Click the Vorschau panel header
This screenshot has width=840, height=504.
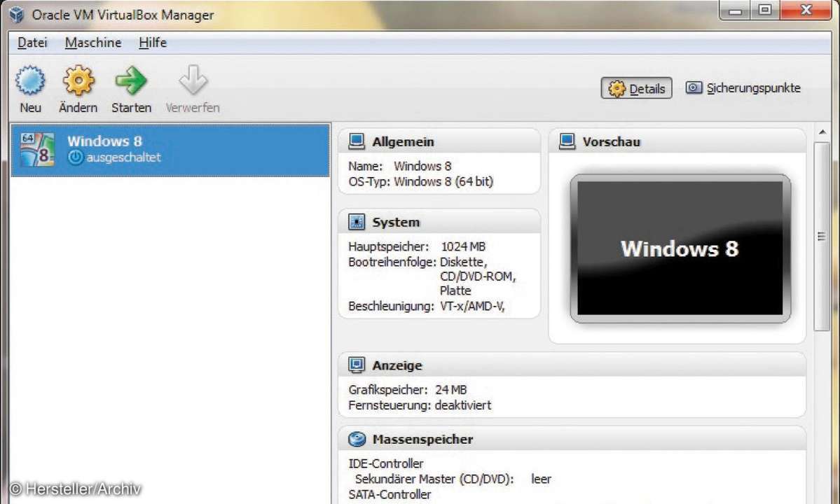[x=677, y=141]
